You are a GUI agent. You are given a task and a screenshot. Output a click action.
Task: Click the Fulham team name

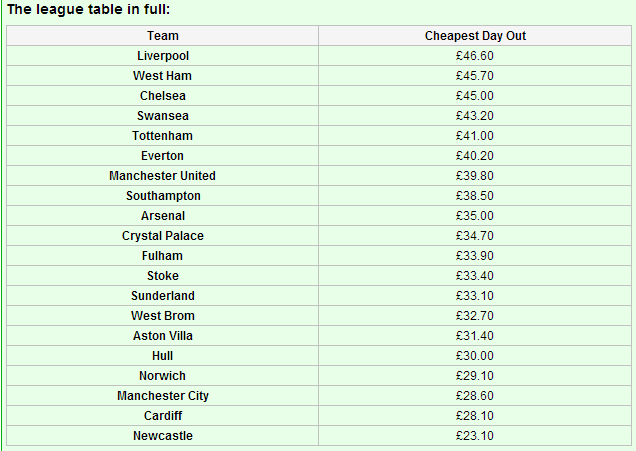pyautogui.click(x=162, y=256)
